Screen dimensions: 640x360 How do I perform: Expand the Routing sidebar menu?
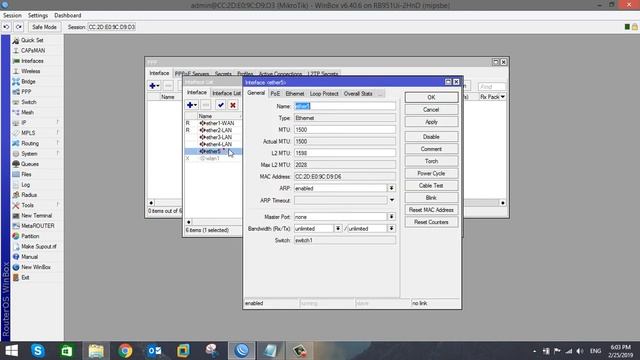30,143
